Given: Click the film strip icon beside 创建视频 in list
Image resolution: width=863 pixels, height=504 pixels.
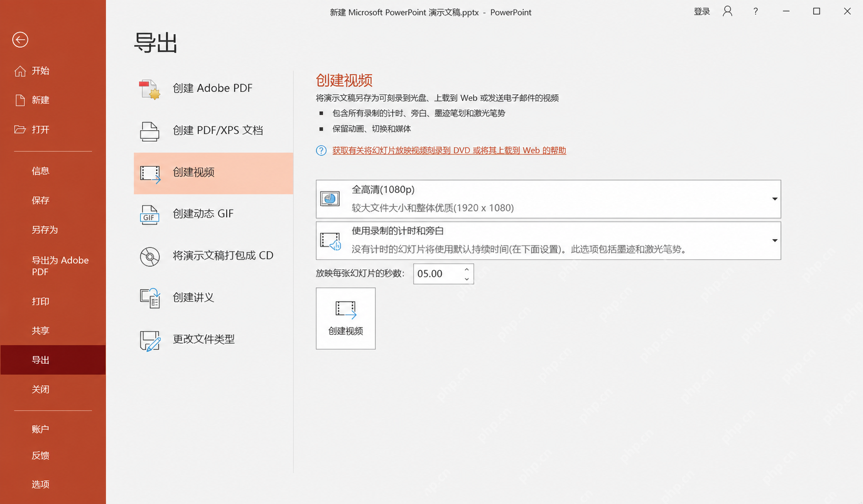Looking at the screenshot, I should pos(150,174).
